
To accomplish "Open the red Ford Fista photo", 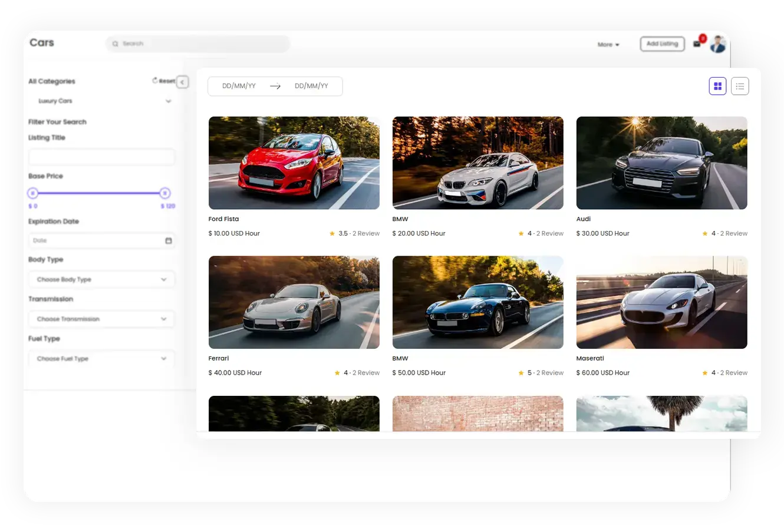I will tap(294, 163).
